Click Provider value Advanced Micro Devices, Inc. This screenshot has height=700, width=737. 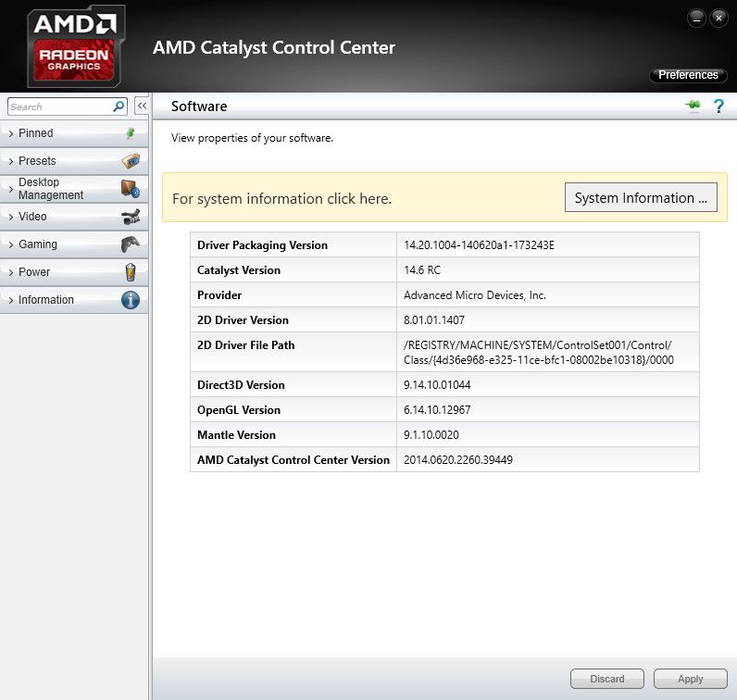coord(475,295)
